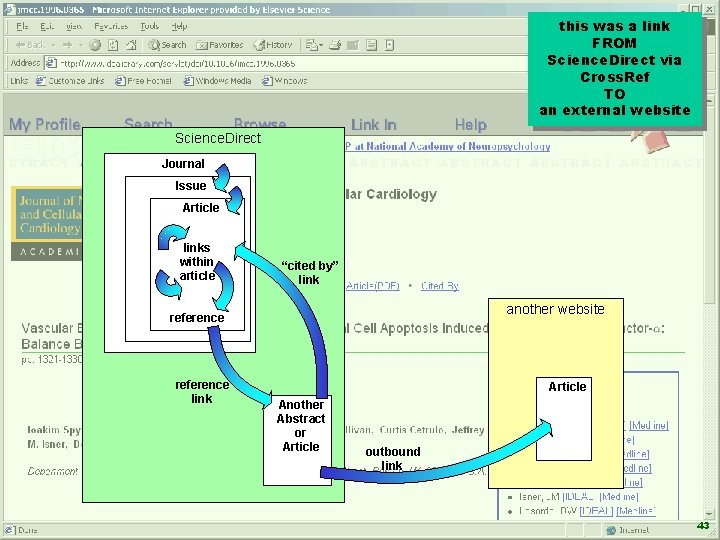Click the vertical scrollbar down arrow
Screen dimensions: 720x540
[709, 514]
